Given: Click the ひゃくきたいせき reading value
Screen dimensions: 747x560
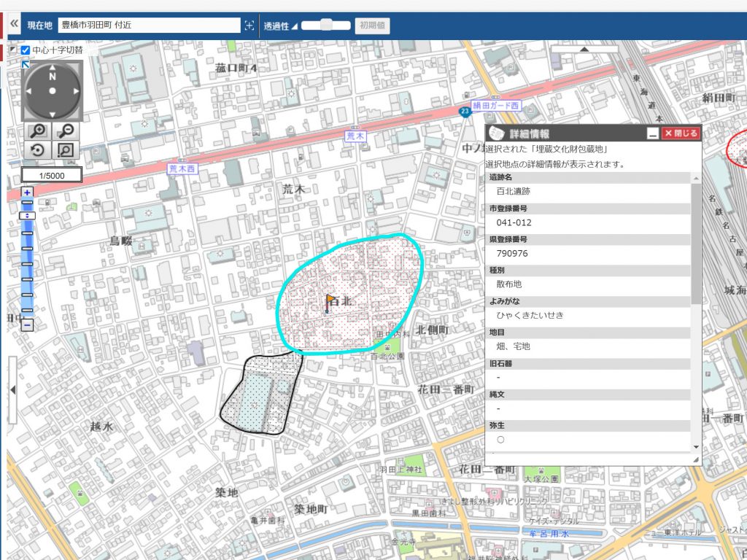Looking at the screenshot, I should [x=530, y=315].
